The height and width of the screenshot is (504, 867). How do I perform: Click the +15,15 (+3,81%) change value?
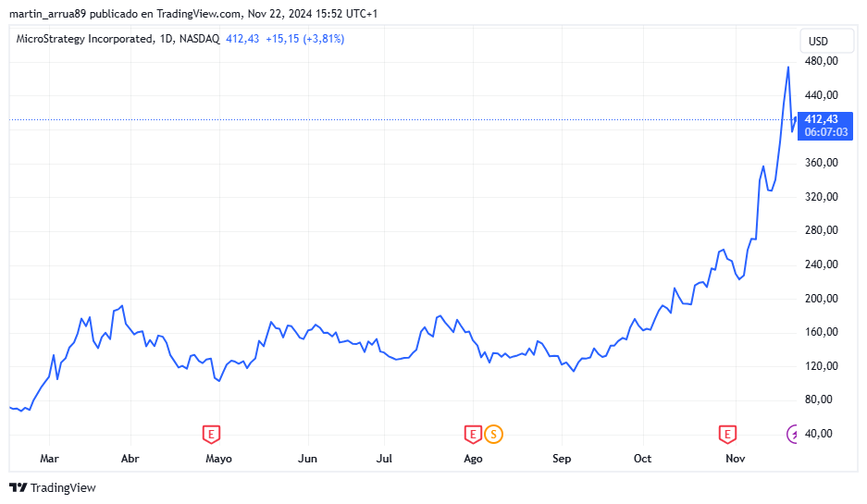[305, 39]
